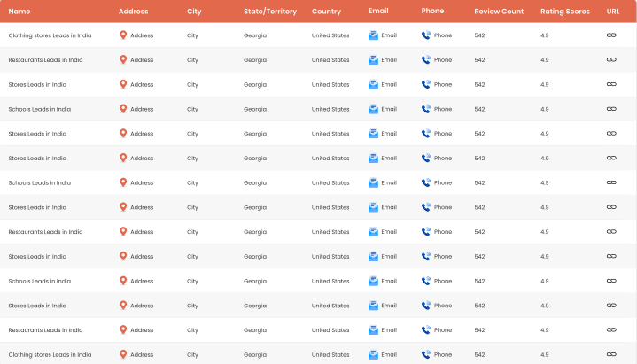Screen dimensions: 637x364
Task: Click the URL link icon in the top row
Action: pos(610,35)
